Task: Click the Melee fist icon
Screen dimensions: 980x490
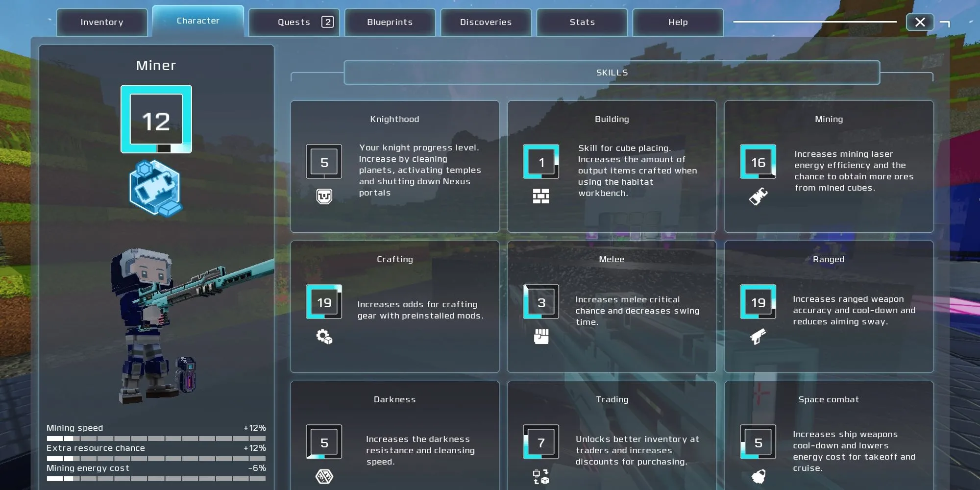Action: (541, 337)
